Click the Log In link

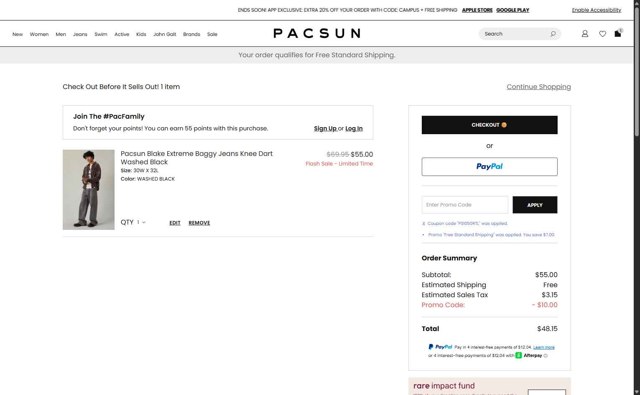[x=354, y=129]
